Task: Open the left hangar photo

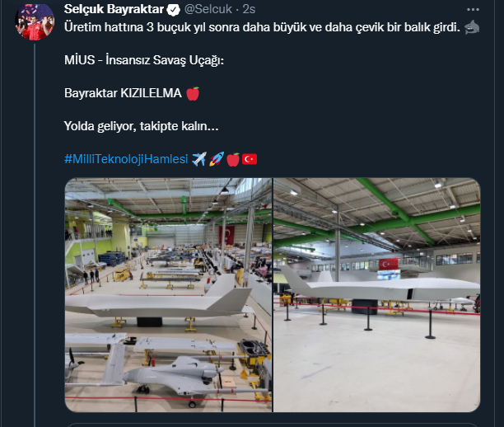Action: pyautogui.click(x=168, y=295)
